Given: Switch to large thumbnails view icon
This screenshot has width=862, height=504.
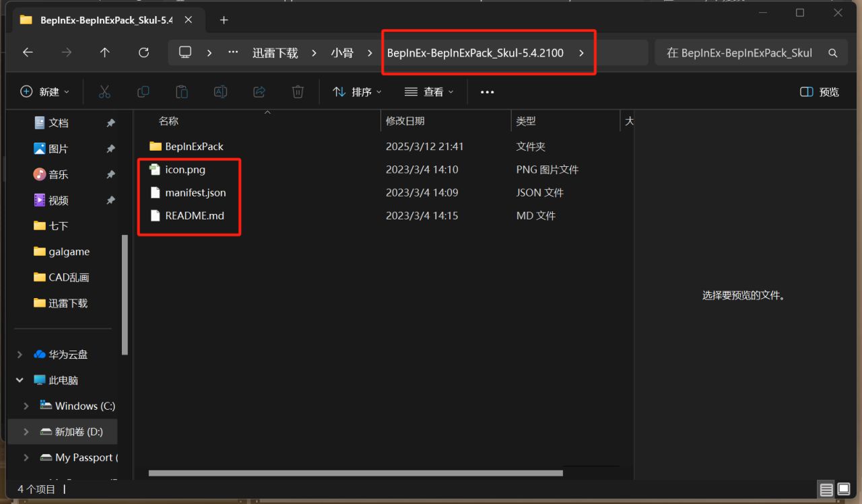Looking at the screenshot, I should (843, 489).
